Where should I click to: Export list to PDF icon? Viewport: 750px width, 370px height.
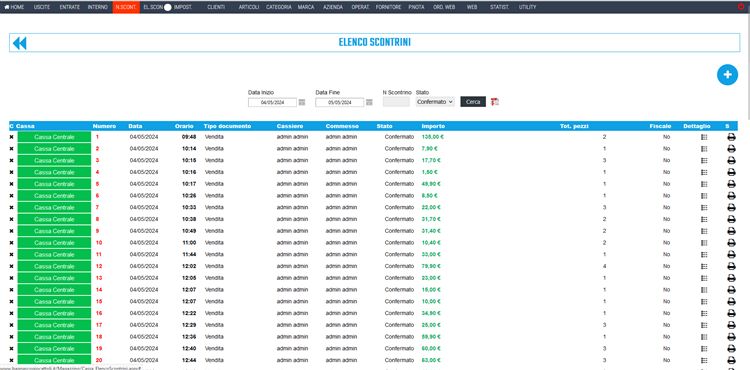pyautogui.click(x=495, y=102)
